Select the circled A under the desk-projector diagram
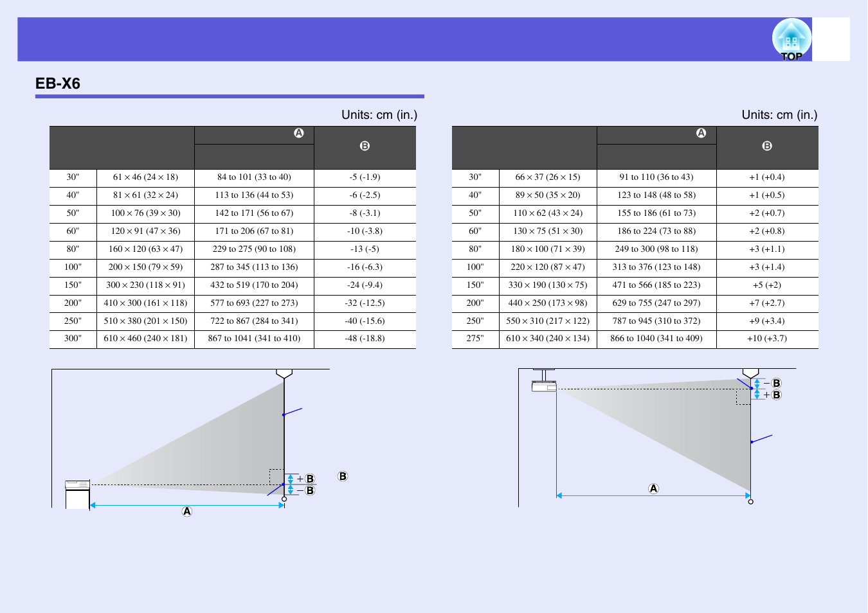Screen dimensions: 868x613 tap(187, 511)
